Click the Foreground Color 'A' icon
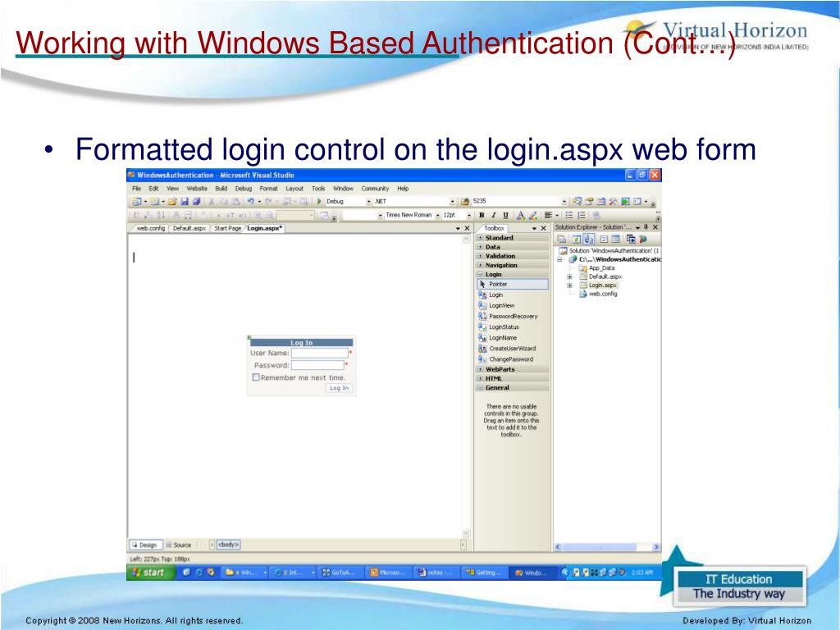This screenshot has height=630, width=840. (x=520, y=216)
